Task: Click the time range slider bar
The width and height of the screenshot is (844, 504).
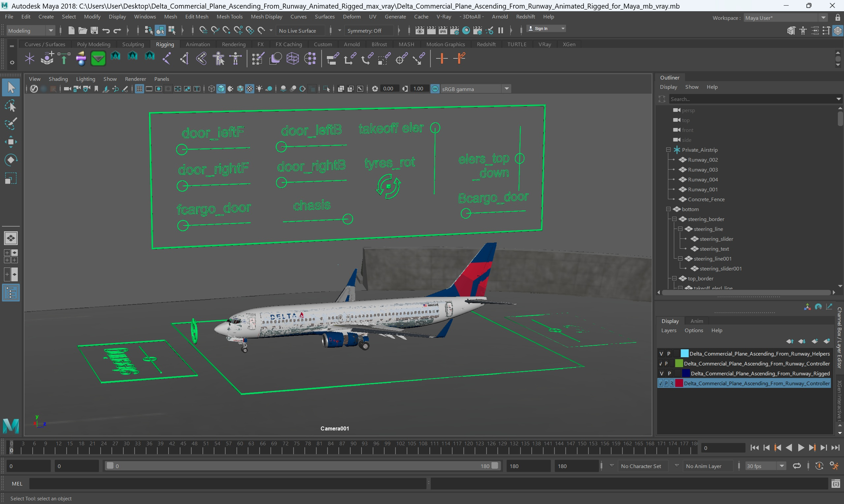Action: point(302,466)
